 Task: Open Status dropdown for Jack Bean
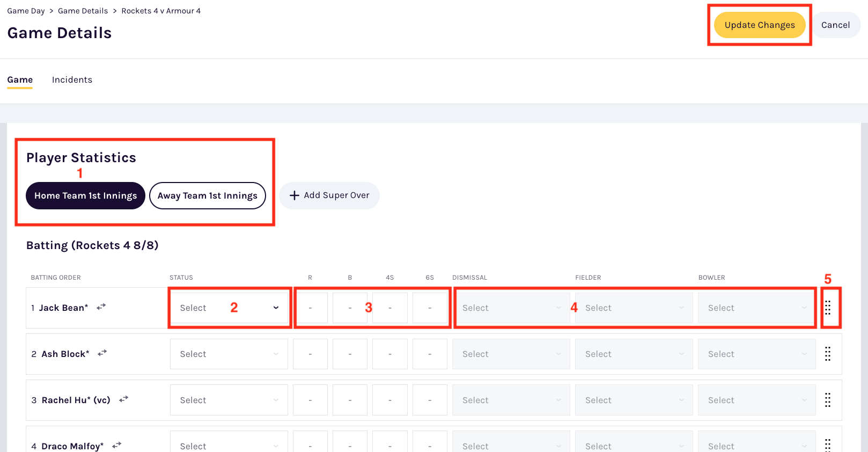point(229,308)
